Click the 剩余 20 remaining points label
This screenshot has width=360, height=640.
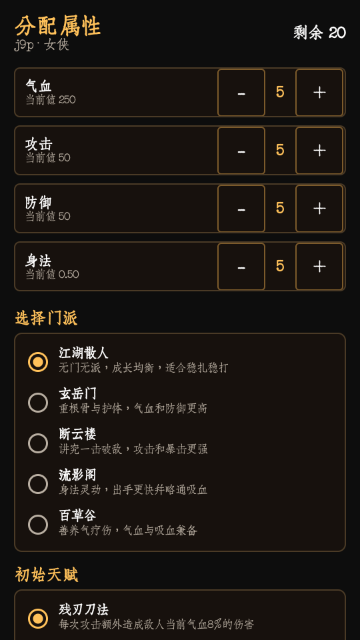(x=320, y=33)
